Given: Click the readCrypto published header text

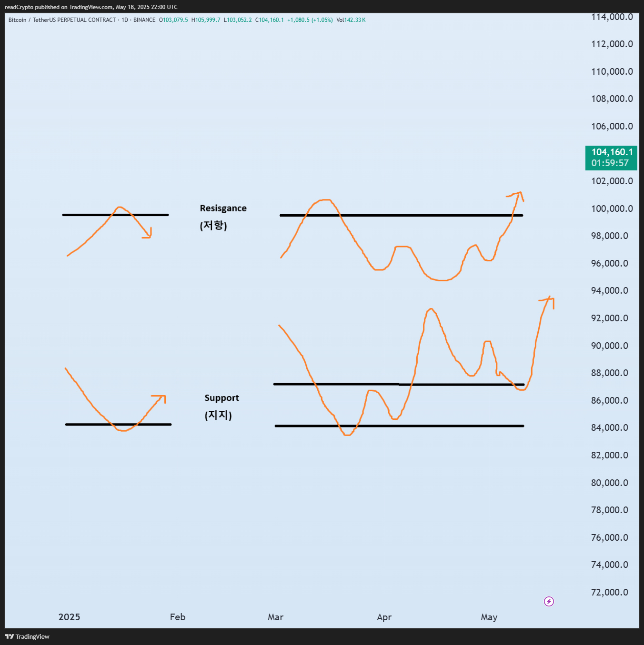Looking at the screenshot, I should tap(91, 7).
